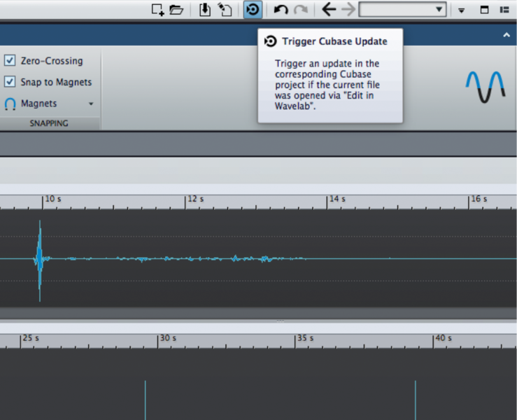The width and height of the screenshot is (517, 420).
Task: Click the 14 s mark on upper ruler
Action: (x=337, y=199)
